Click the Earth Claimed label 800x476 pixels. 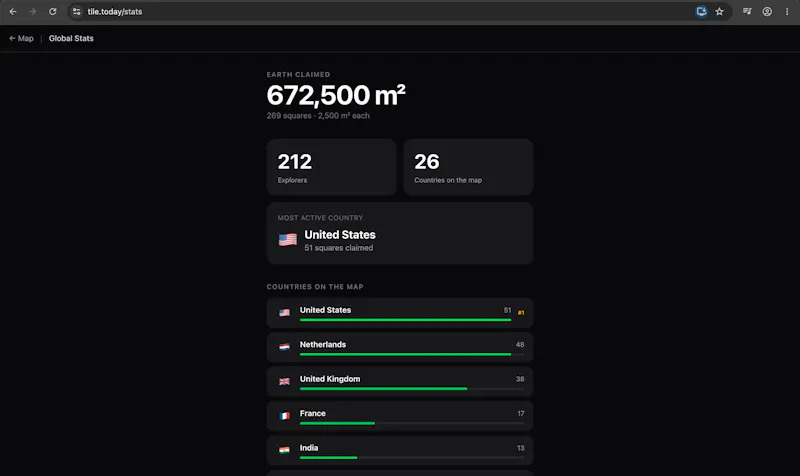pos(298,74)
